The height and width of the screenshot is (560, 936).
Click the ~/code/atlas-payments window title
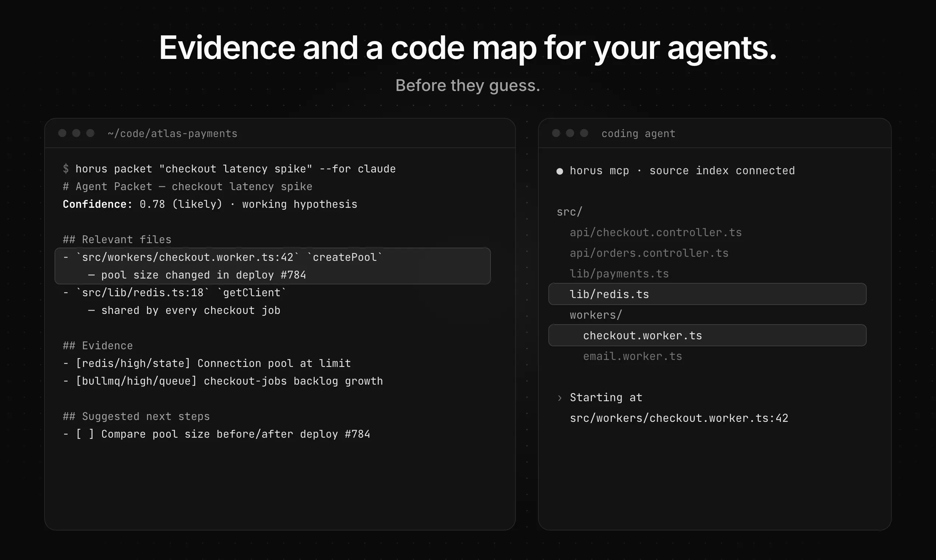[x=172, y=134]
